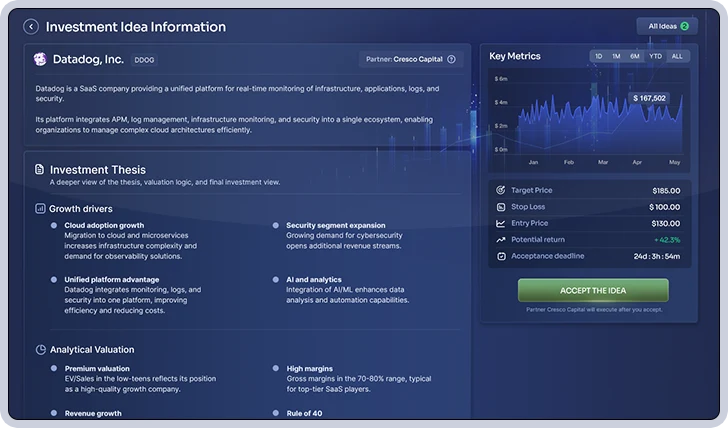Click the Datadog company logo icon

(40, 59)
